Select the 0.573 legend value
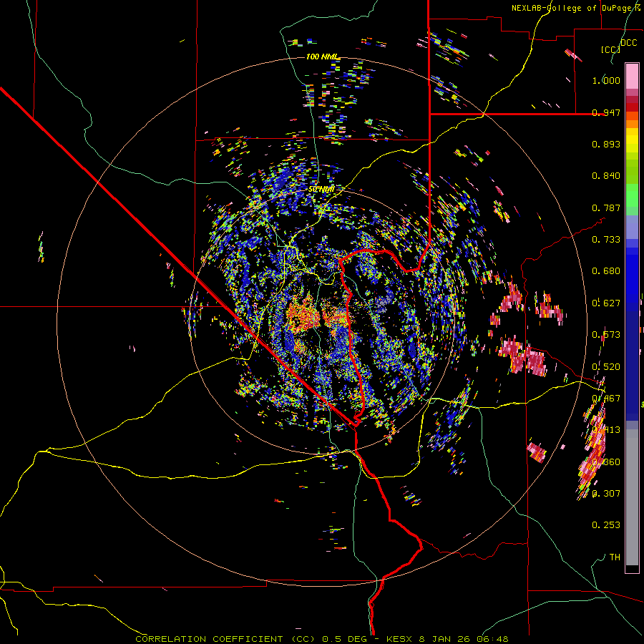Screen dimensions: 644x644 [x=606, y=334]
